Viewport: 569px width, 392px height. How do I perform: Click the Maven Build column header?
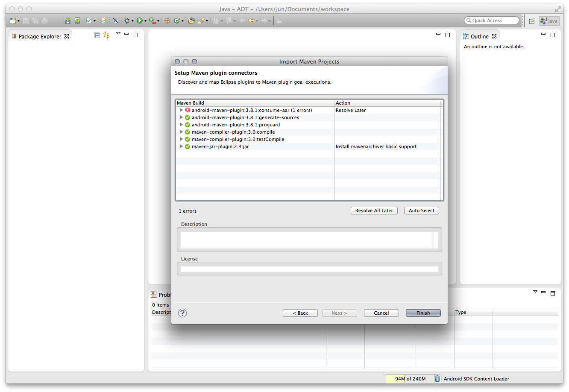click(255, 103)
